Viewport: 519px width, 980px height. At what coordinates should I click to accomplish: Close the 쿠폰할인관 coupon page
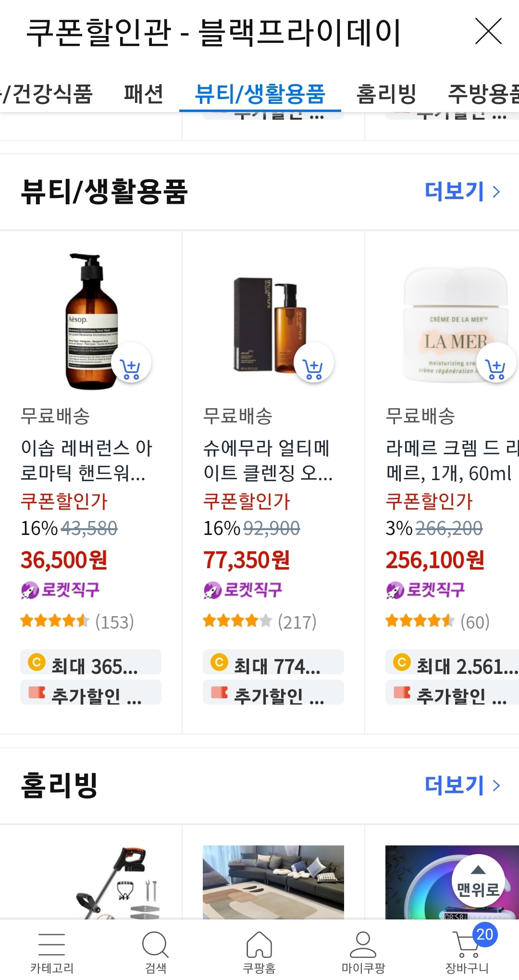(489, 32)
